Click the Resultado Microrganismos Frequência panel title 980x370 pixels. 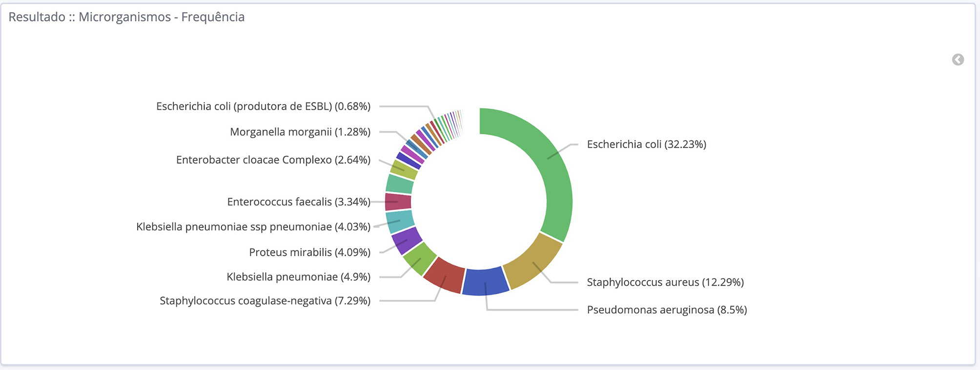pyautogui.click(x=126, y=17)
